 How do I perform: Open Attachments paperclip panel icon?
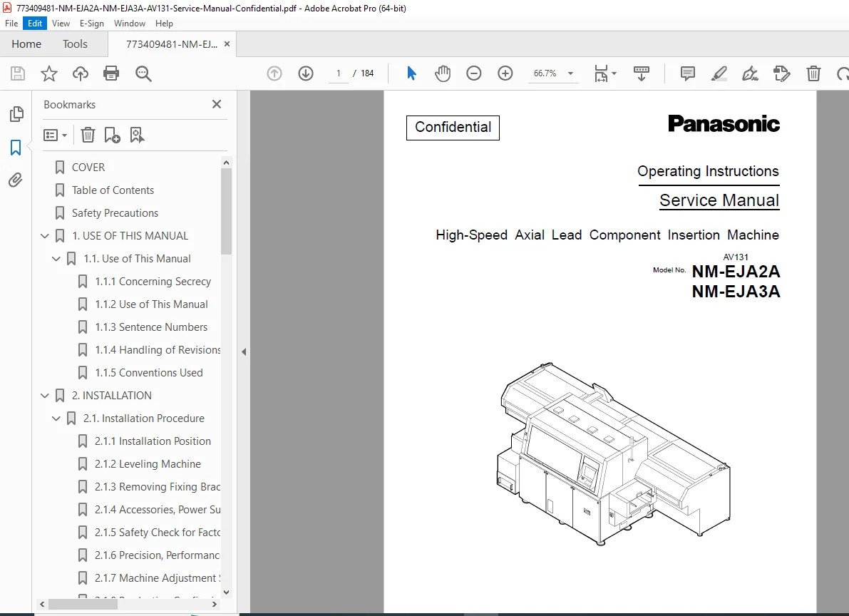point(16,180)
